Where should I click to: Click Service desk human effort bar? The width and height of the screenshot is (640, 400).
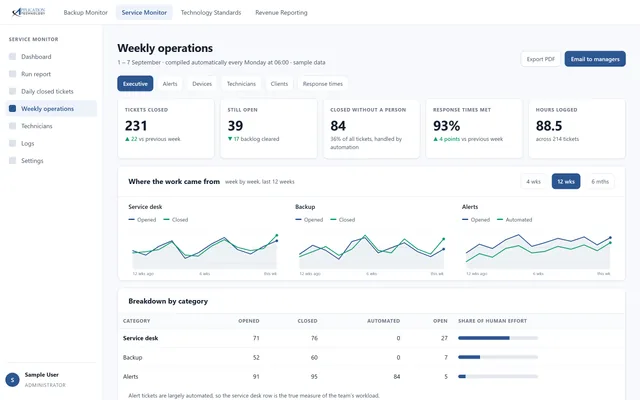(x=498, y=338)
